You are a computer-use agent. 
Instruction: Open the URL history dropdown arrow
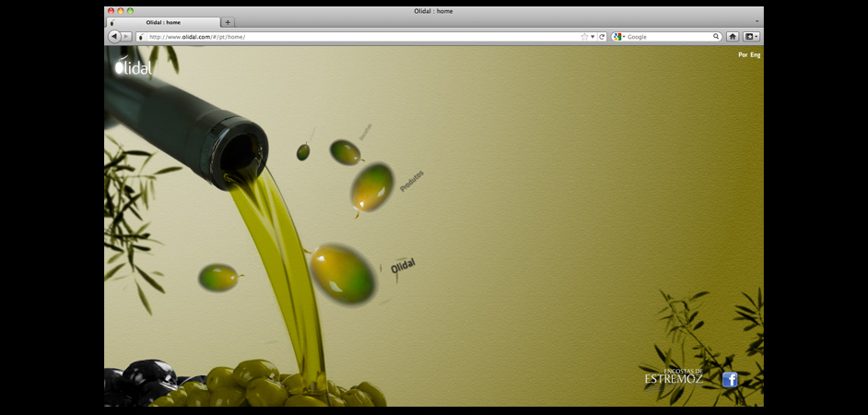(x=592, y=37)
